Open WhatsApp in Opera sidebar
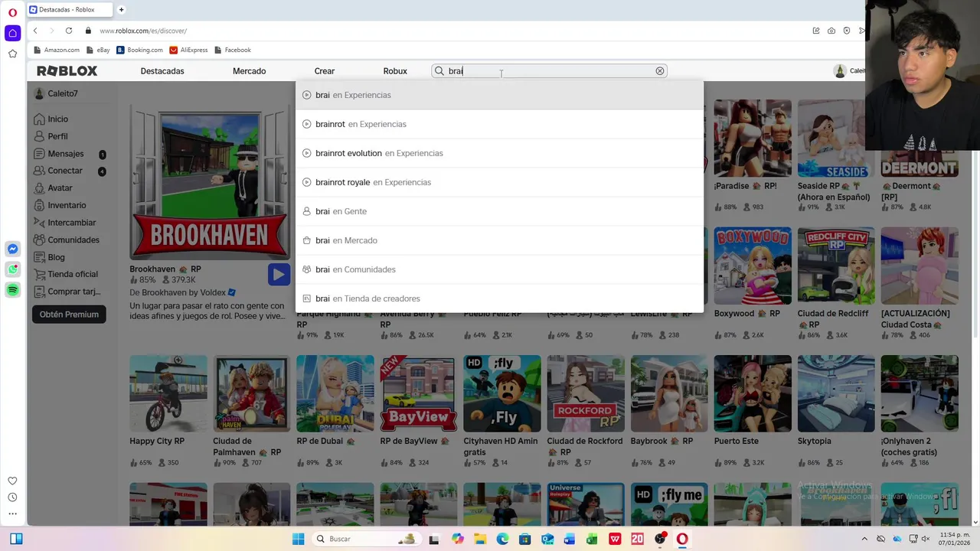980x551 pixels. (12, 269)
